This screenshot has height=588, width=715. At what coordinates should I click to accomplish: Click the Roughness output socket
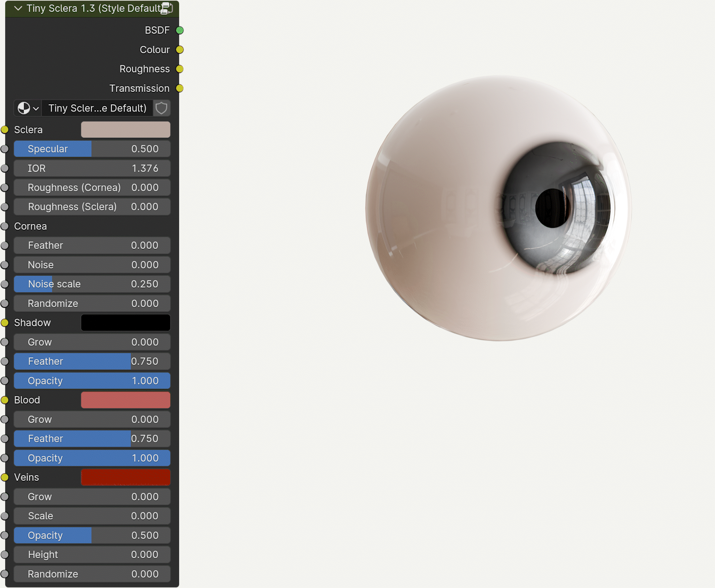coord(180,69)
